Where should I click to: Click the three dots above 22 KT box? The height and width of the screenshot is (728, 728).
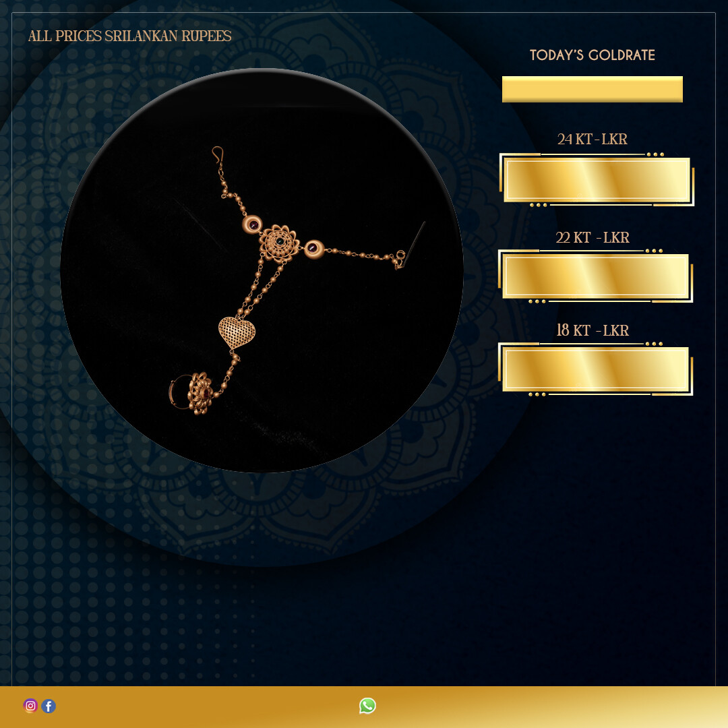pyautogui.click(x=654, y=251)
